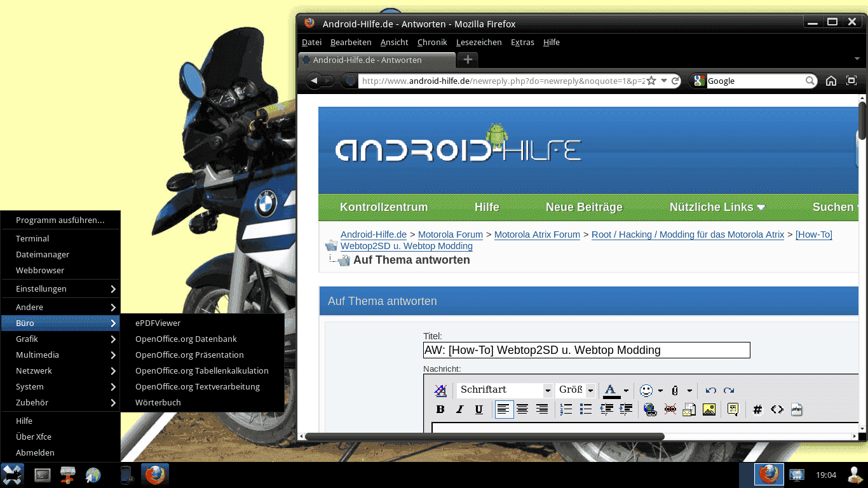Open the text color dropdown arrow
This screenshot has width=868, height=488.
click(626, 390)
